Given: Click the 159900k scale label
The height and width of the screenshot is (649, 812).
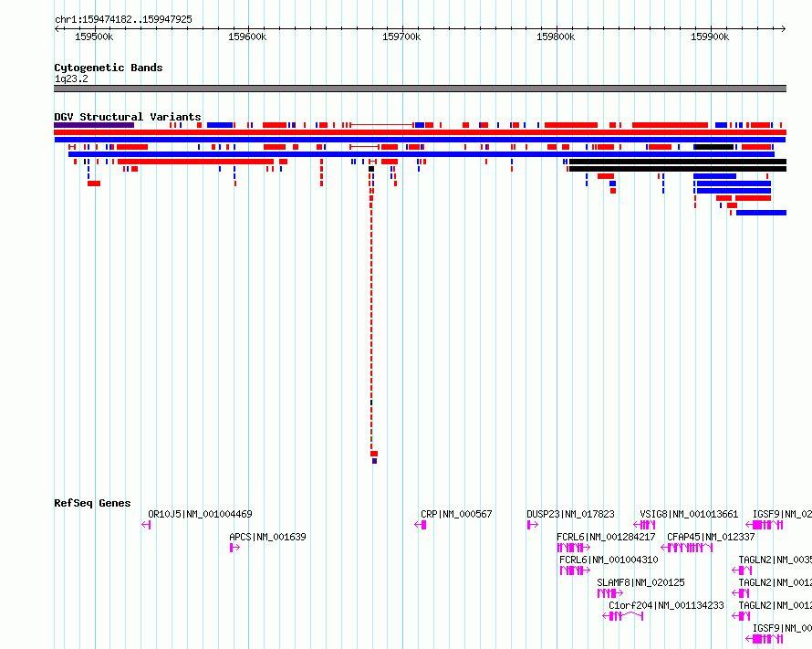Looking at the screenshot, I should (x=710, y=37).
